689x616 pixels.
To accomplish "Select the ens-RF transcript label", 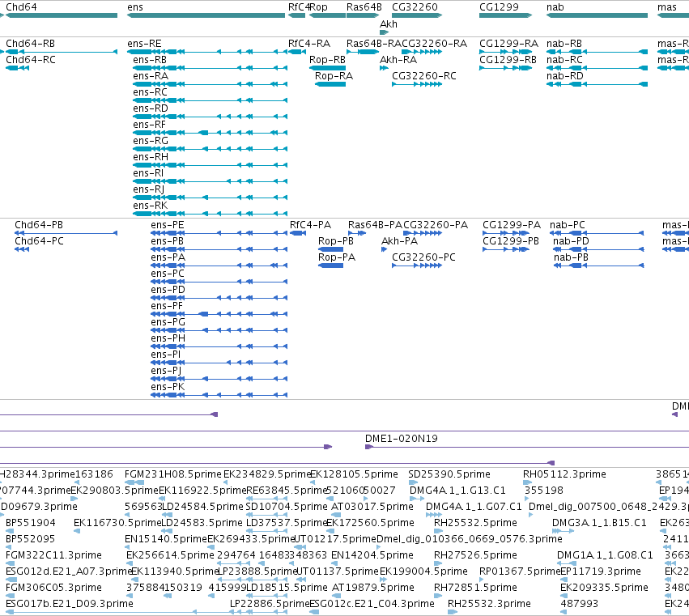I will (x=150, y=125).
